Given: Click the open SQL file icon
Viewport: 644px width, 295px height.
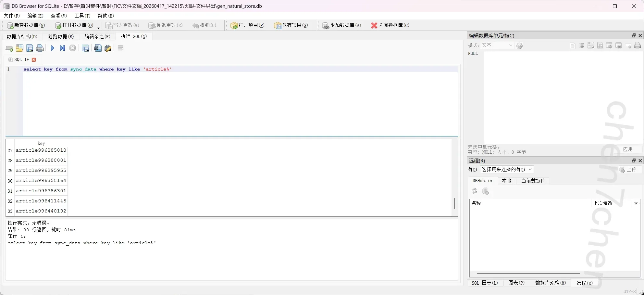Looking at the screenshot, I should tap(19, 48).
